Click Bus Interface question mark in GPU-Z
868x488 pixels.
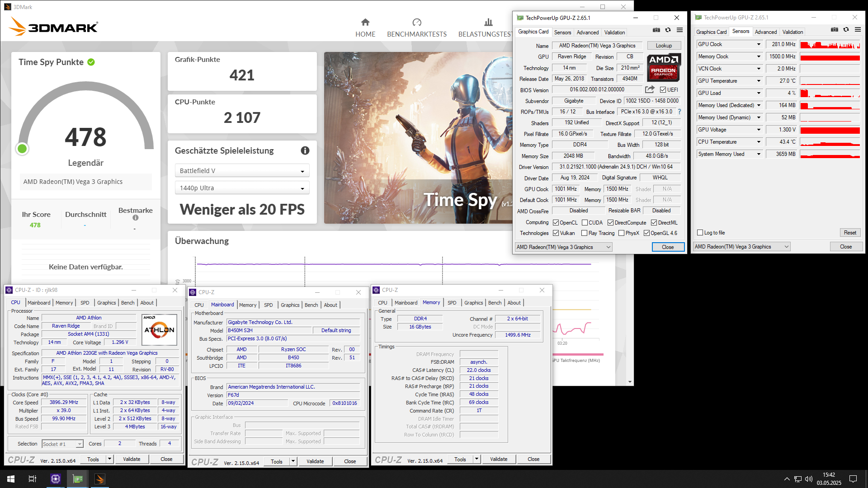[x=679, y=112]
